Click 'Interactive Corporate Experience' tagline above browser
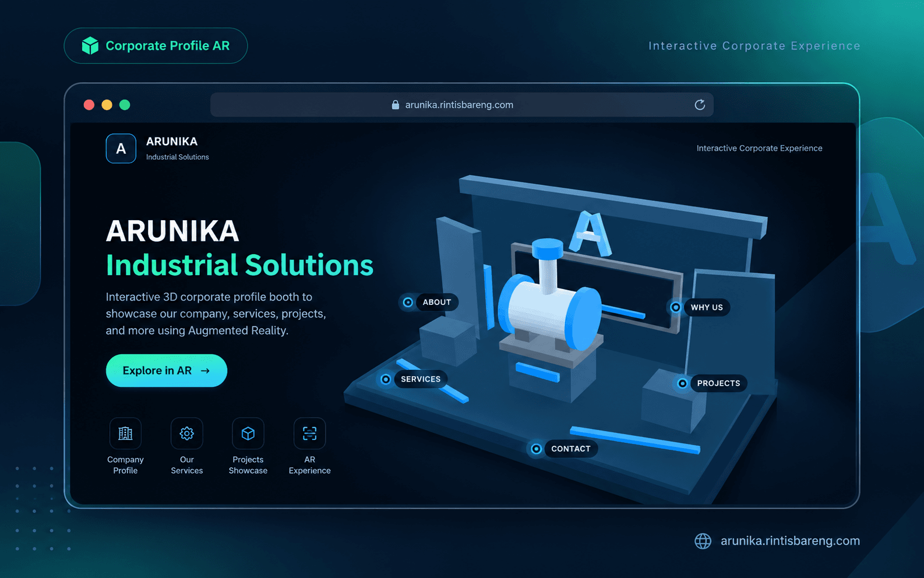This screenshot has height=578, width=924. tap(754, 46)
